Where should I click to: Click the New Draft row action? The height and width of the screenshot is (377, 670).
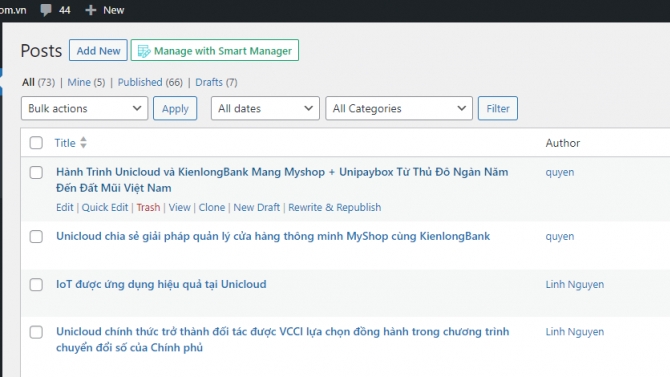[x=256, y=207]
